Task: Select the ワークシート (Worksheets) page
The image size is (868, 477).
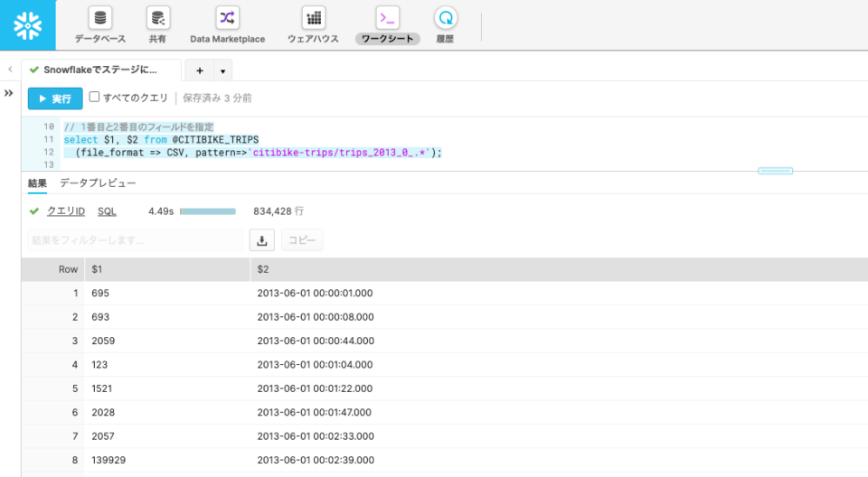Action: 388,25
